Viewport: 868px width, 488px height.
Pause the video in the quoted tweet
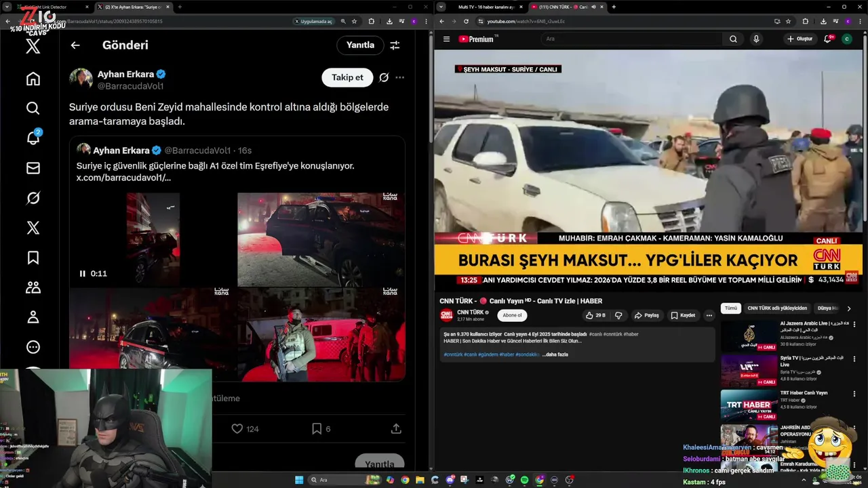pyautogui.click(x=83, y=274)
